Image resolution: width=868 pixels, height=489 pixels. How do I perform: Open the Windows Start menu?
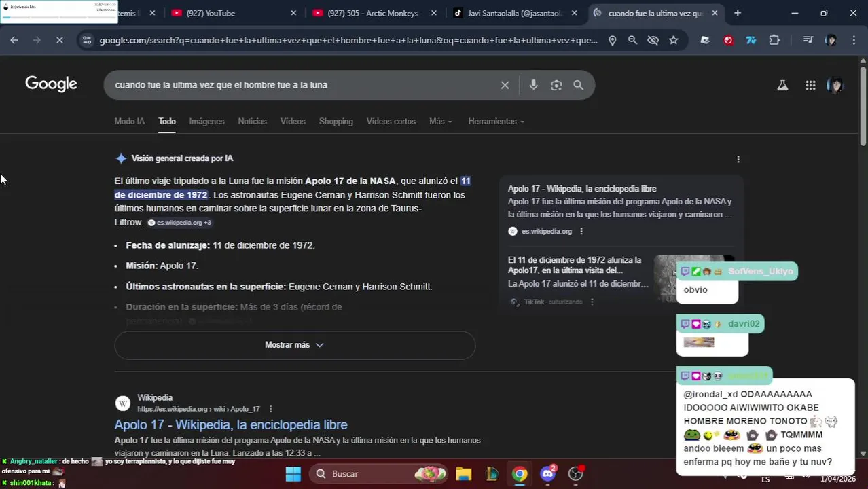[x=293, y=473]
